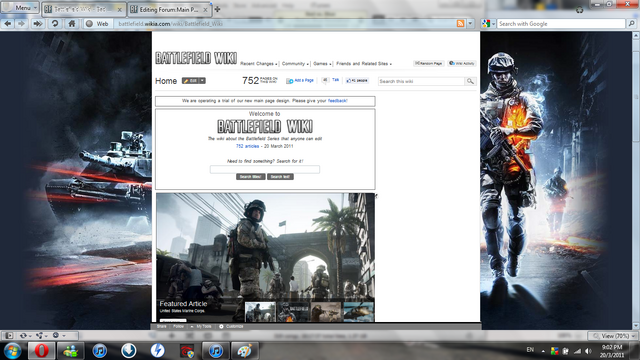This screenshot has width=640, height=360.
Task: Click the Search this wiki field
Action: (x=421, y=81)
